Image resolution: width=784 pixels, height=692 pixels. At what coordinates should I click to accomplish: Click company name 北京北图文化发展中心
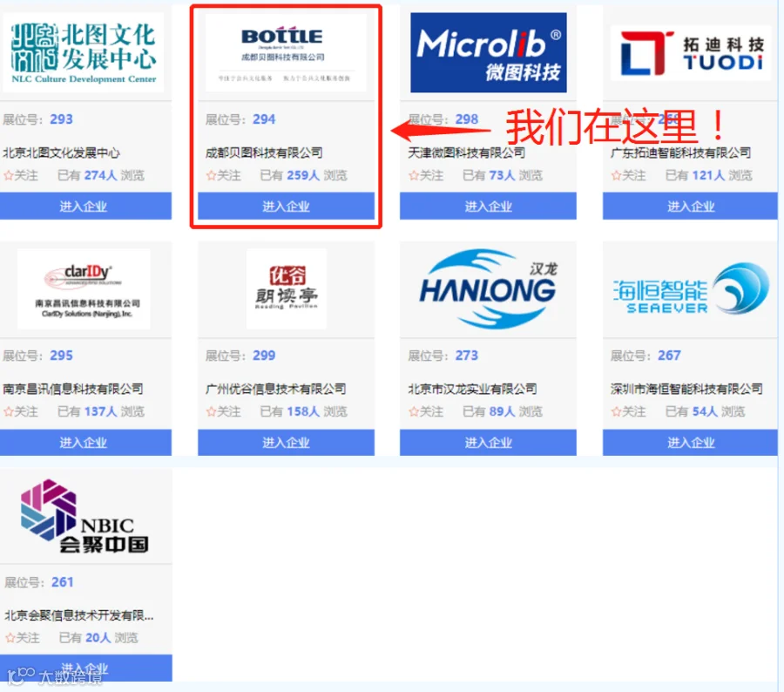tap(62, 153)
